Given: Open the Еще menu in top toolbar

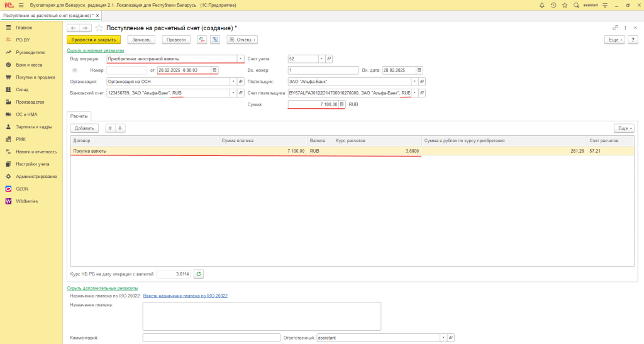Looking at the screenshot, I should 614,40.
